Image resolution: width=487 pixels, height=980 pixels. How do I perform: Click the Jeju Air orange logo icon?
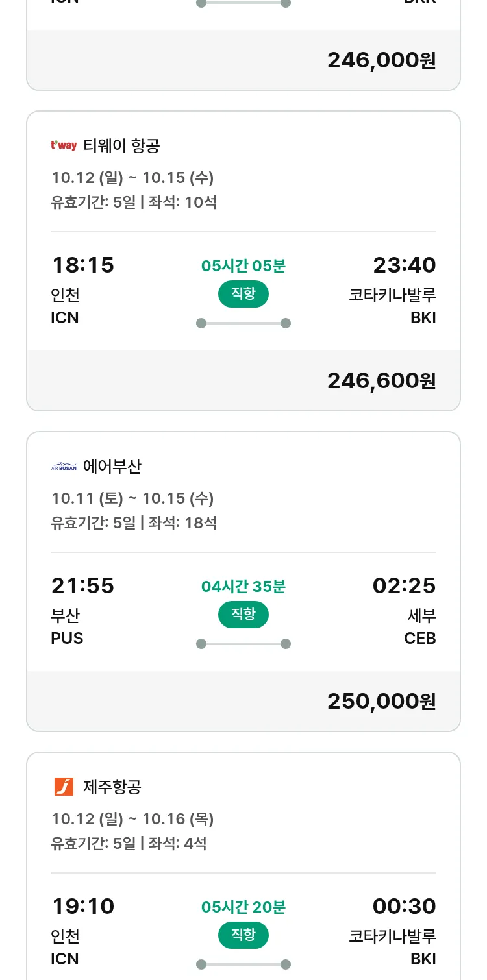(64, 787)
